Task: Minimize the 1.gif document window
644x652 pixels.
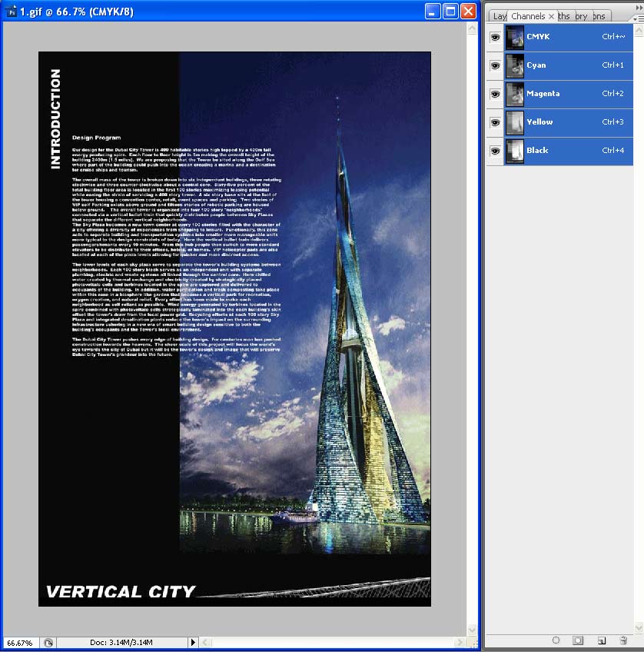Action: tap(432, 12)
